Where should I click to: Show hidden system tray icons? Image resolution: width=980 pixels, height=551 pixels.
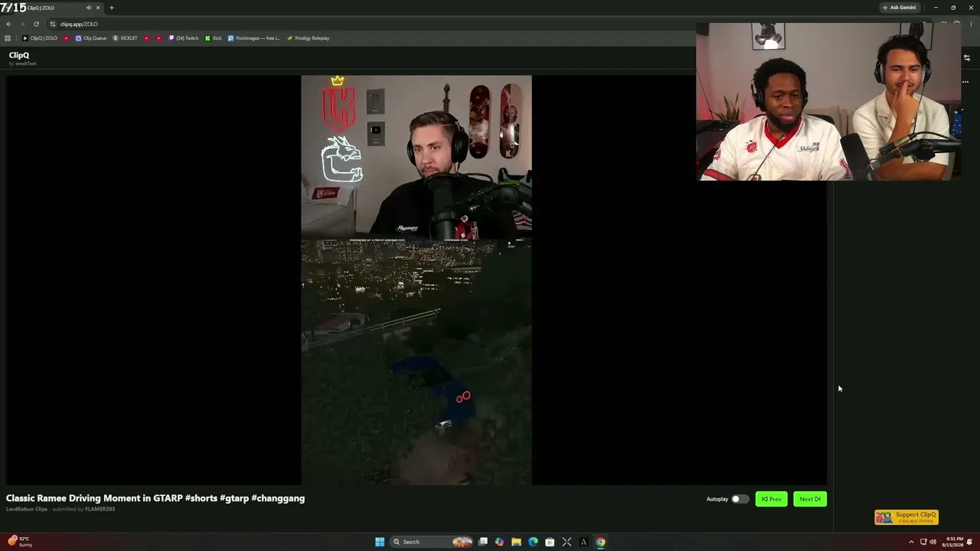(x=911, y=542)
